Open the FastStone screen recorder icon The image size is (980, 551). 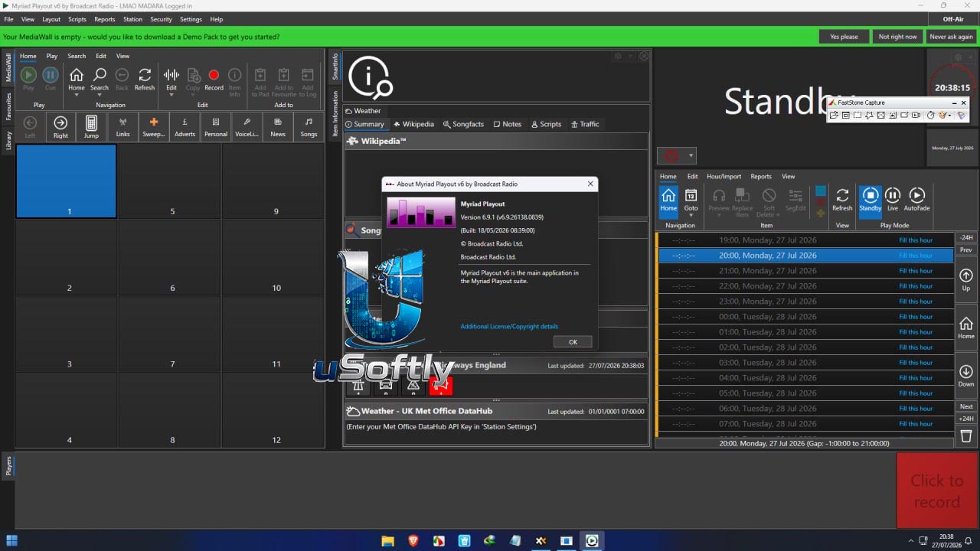click(x=916, y=115)
